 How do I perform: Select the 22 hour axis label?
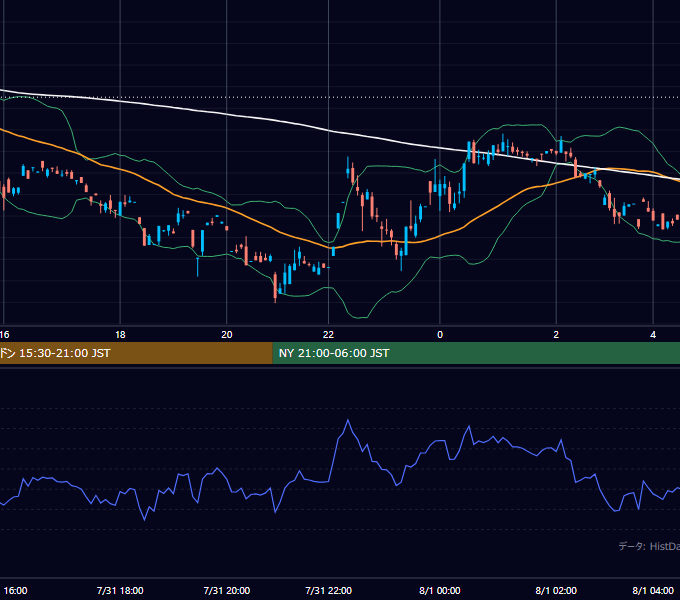pos(329,335)
